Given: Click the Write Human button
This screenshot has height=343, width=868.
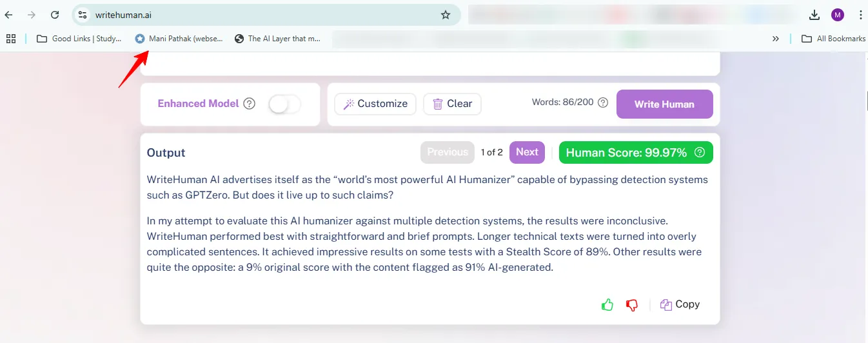Looking at the screenshot, I should tap(665, 104).
